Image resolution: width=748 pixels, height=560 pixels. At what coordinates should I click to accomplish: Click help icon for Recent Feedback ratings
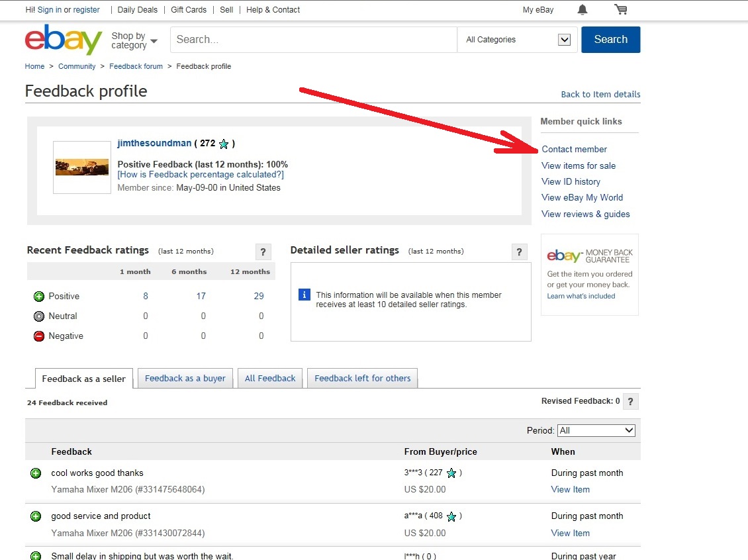coord(263,252)
